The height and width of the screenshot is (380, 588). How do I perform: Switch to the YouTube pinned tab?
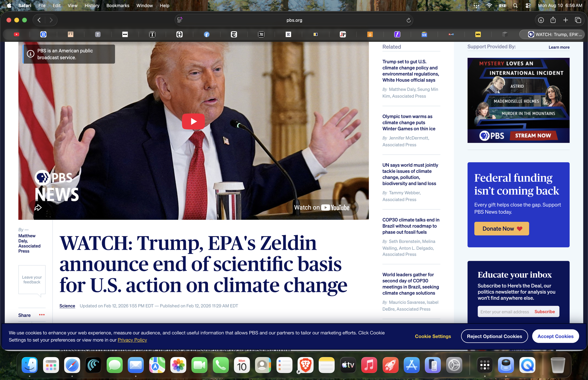pyautogui.click(x=16, y=34)
